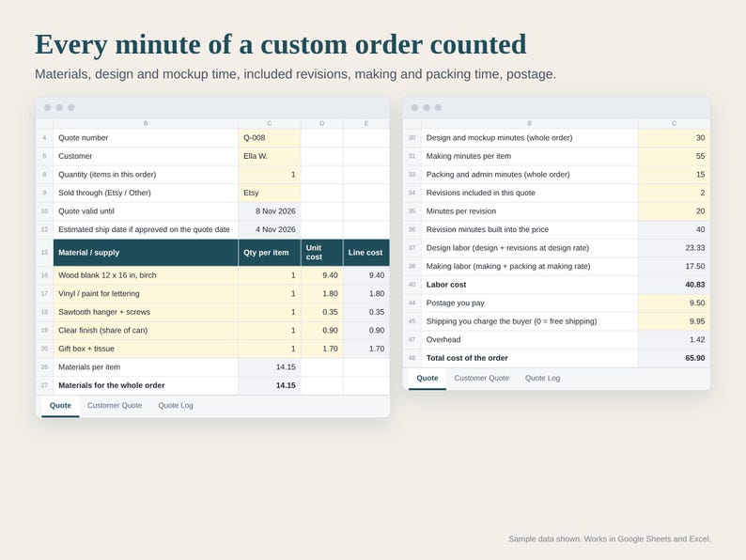The height and width of the screenshot is (560, 746).
Task: Click unit cost 0.35 for sawtooth hanger
Action: [x=322, y=312]
